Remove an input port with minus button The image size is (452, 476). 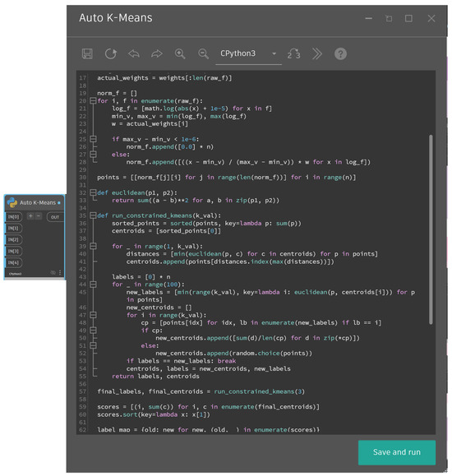click(x=39, y=216)
